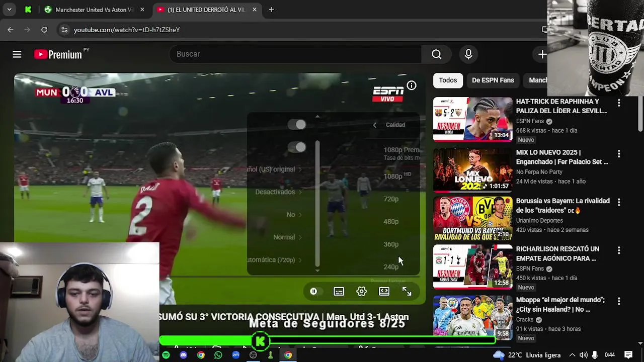Screen dimensions: 644x362
Task: Open options for the Borussia vs Bayern video
Action: click(619, 202)
